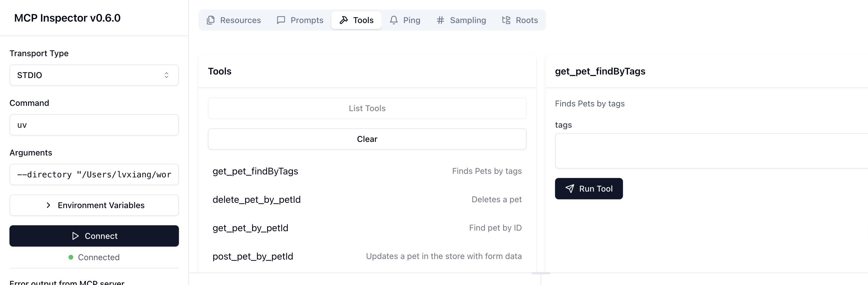Select the delete_pet_by_petId tool
Viewport: 868px width, 285px height.
[x=367, y=200]
